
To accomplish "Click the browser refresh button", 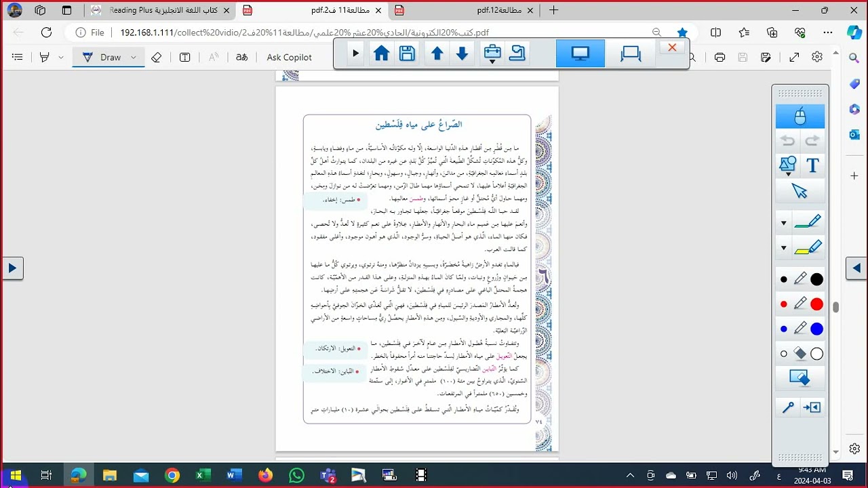I will (x=46, y=32).
